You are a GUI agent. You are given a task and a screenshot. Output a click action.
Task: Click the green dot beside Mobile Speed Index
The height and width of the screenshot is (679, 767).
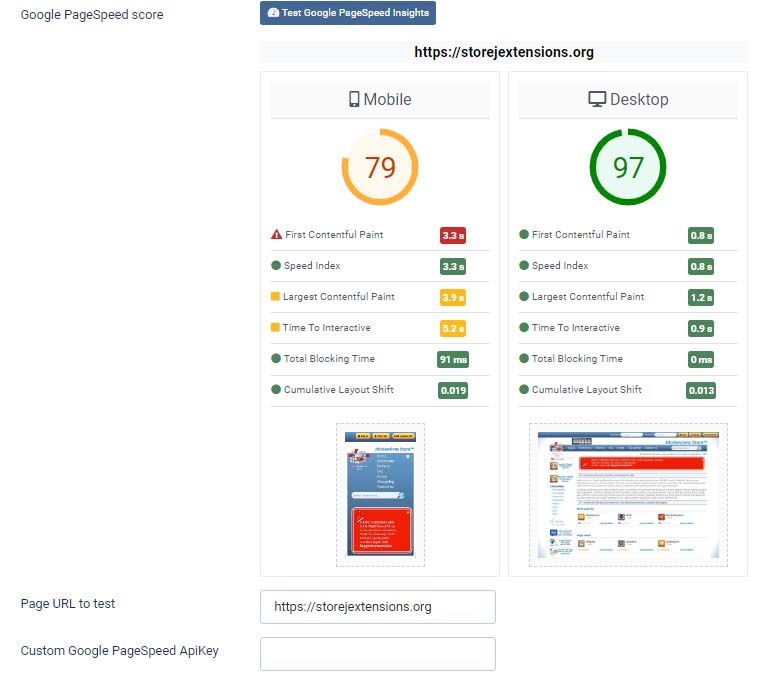point(276,265)
